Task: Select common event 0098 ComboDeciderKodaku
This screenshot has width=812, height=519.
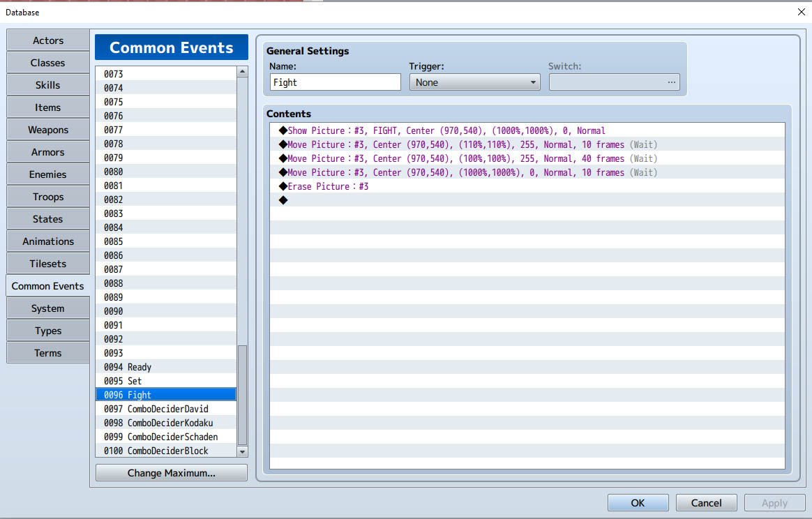Action: coord(166,423)
